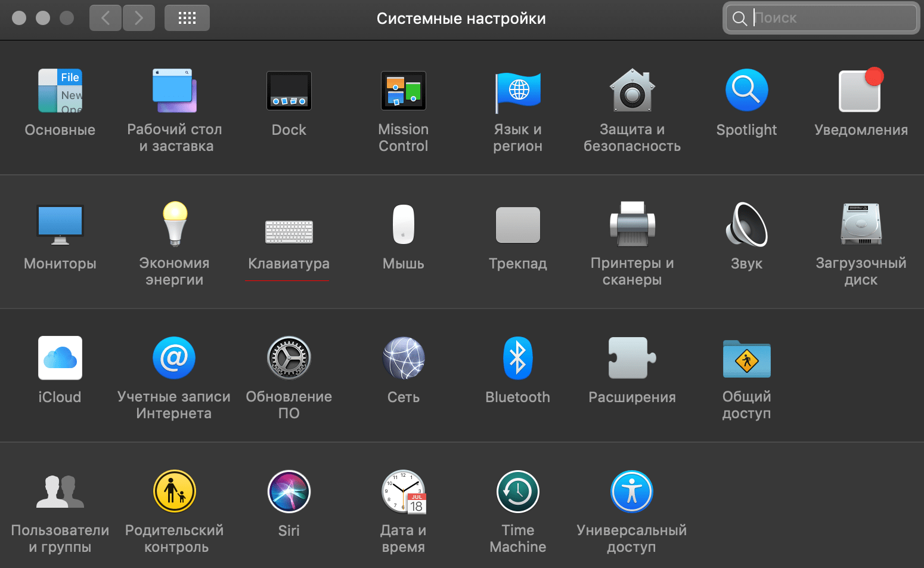This screenshot has height=568, width=924.
Task: Open the Звук pane
Action: tap(746, 225)
